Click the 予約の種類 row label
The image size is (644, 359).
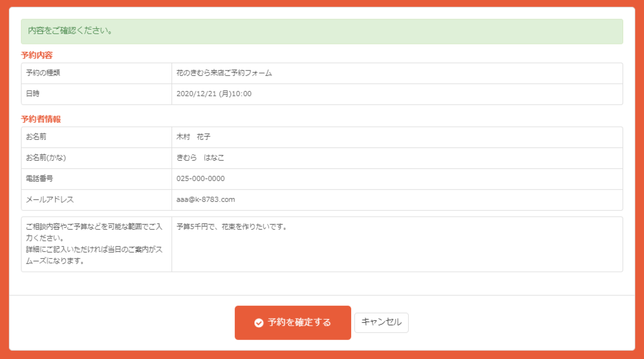(43, 73)
